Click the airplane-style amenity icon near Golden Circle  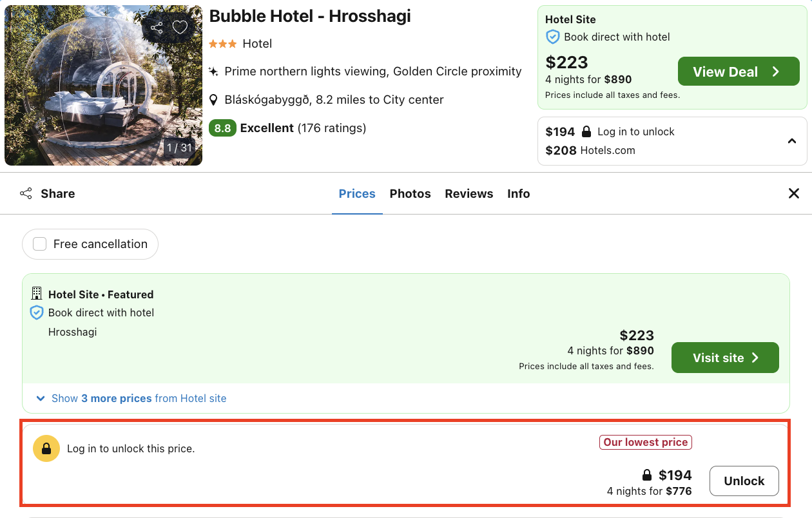213,71
